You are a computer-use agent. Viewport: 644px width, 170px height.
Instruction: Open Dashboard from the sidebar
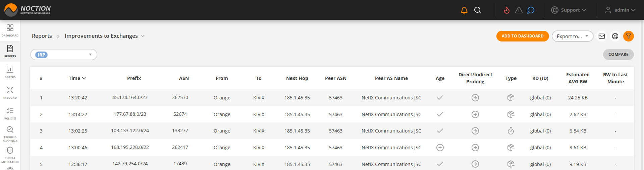pyautogui.click(x=10, y=30)
